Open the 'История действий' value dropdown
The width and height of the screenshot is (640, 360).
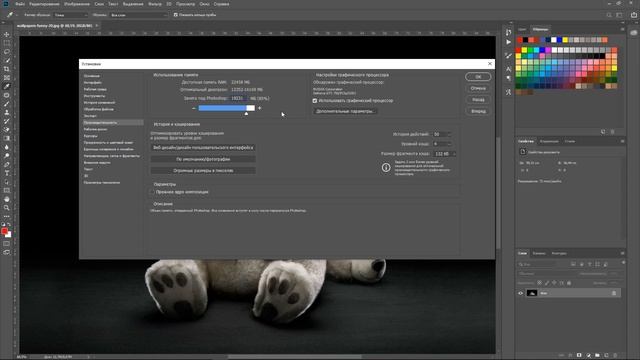449,134
